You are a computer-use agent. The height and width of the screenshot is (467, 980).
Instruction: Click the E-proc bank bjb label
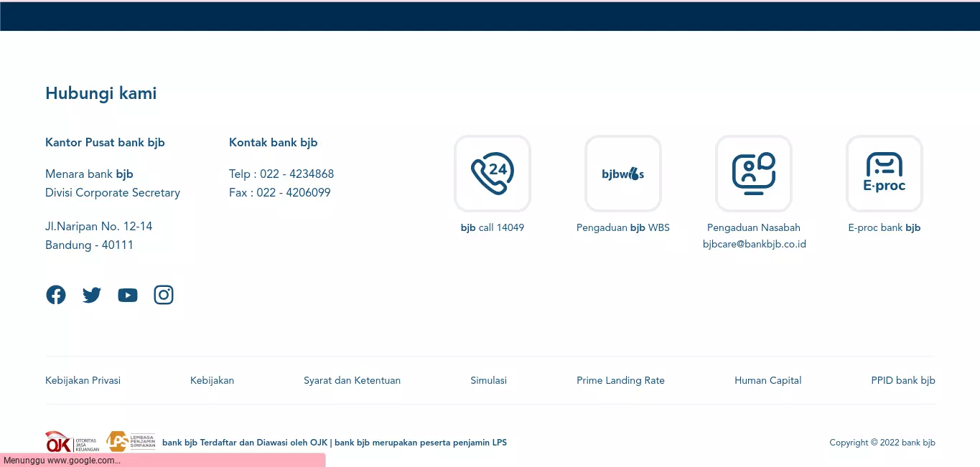pos(885,227)
